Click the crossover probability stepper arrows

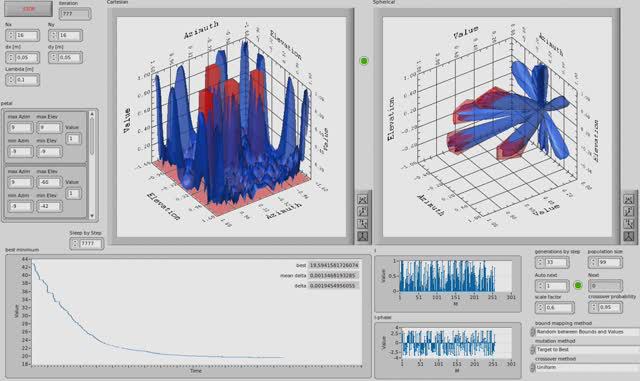pos(593,307)
